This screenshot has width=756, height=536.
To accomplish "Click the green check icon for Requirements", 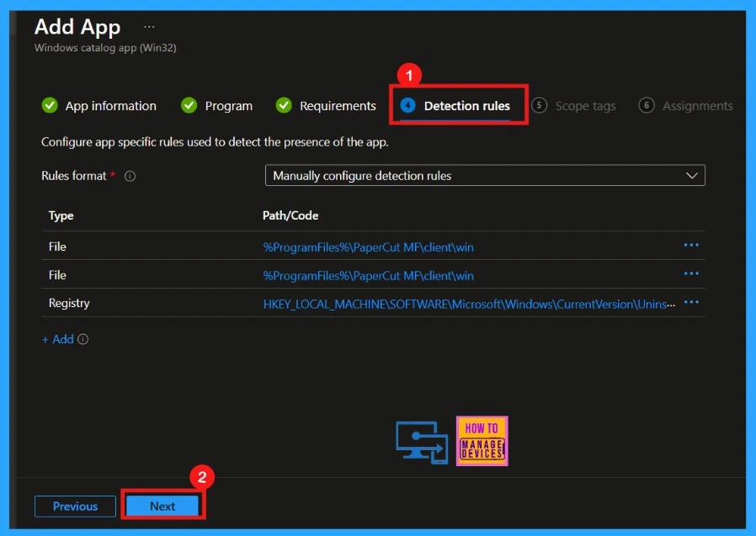I will tap(284, 105).
